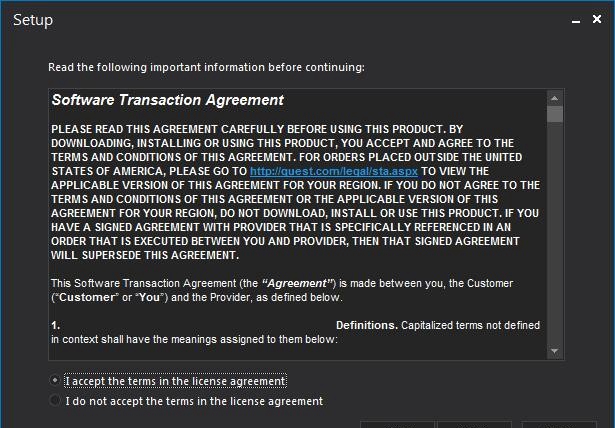Click the leftmost button at window bottom
This screenshot has height=428, width=615.
point(397,425)
